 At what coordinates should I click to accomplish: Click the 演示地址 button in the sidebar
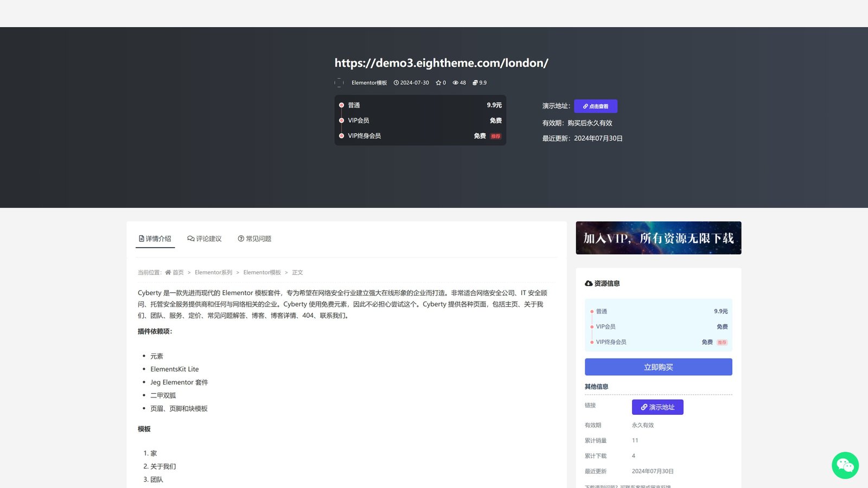[658, 407]
